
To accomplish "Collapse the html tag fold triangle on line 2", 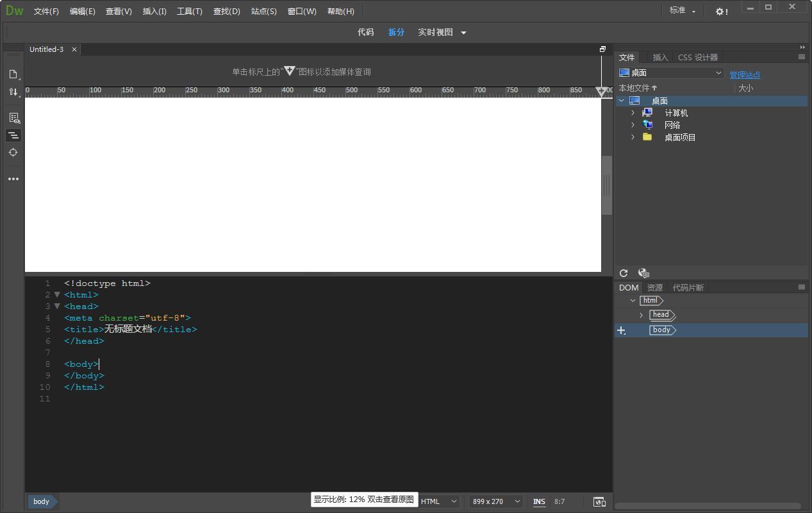I will pos(57,295).
